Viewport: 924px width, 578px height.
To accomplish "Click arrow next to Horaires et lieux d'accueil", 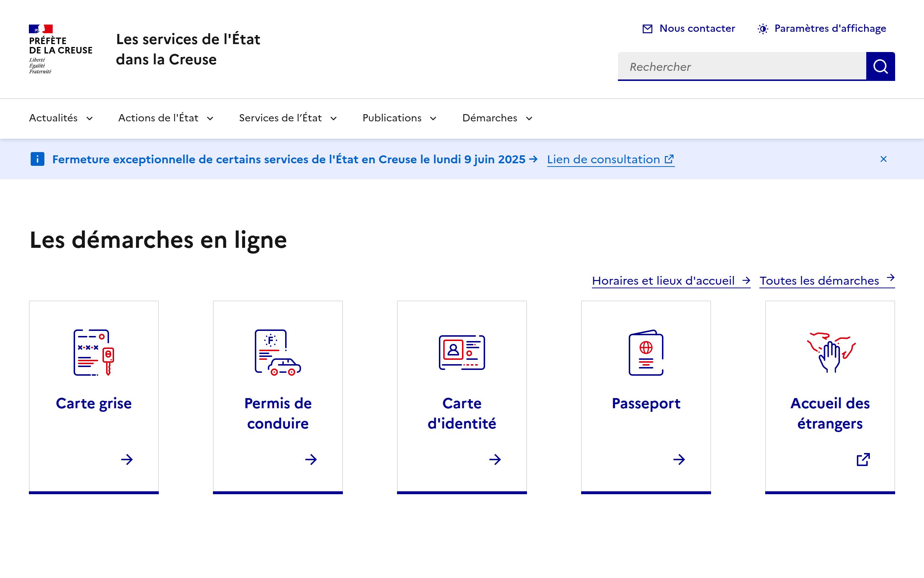I will pos(746,281).
